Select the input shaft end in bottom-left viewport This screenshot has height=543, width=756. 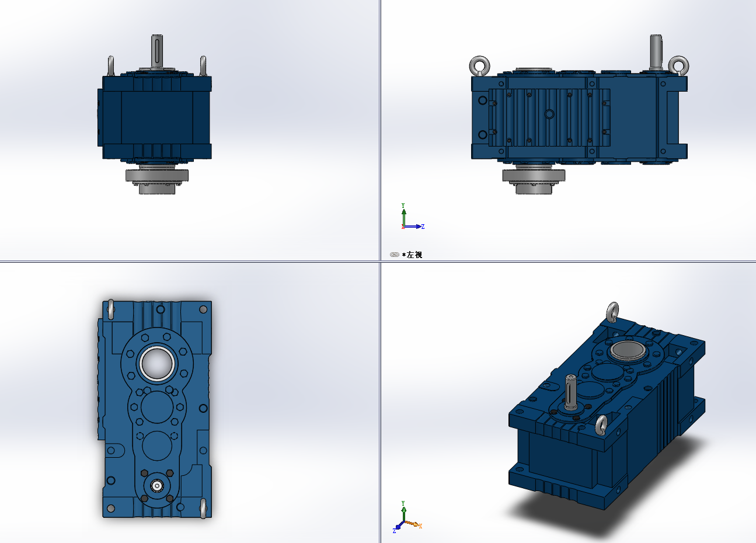(x=156, y=485)
